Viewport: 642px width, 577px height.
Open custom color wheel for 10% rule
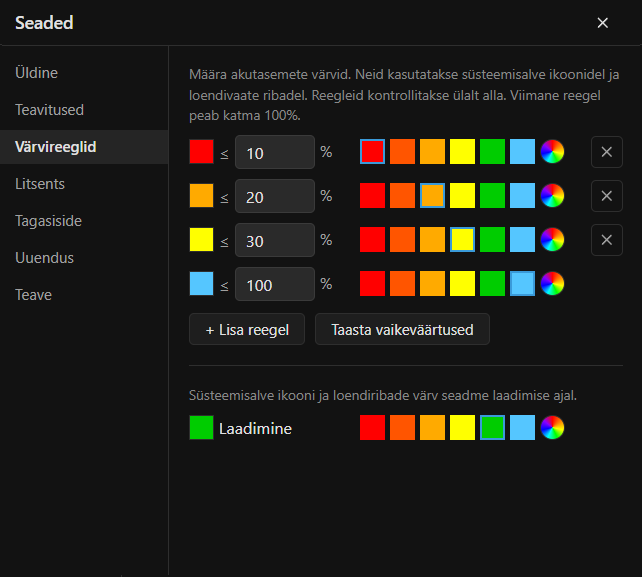pos(552,152)
